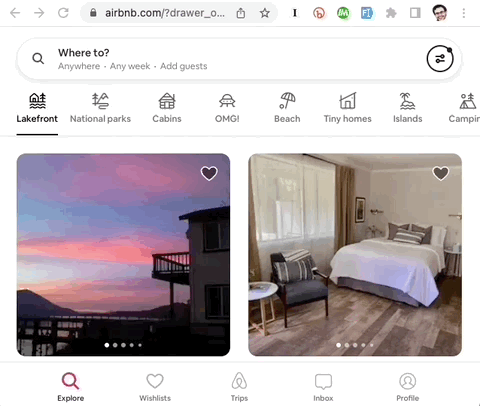
Task: Toggle the browser side panel icon
Action: [415, 13]
